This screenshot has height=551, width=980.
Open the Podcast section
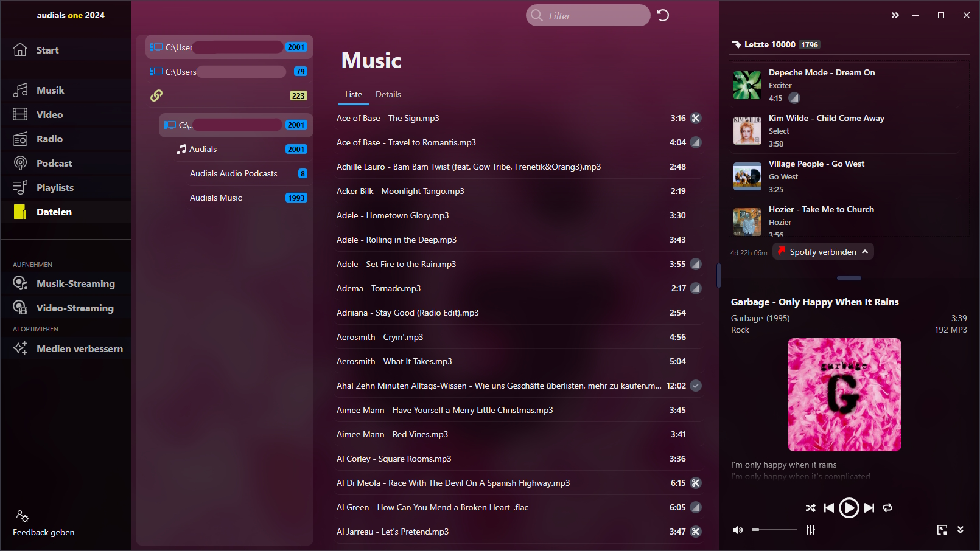pos(66,163)
